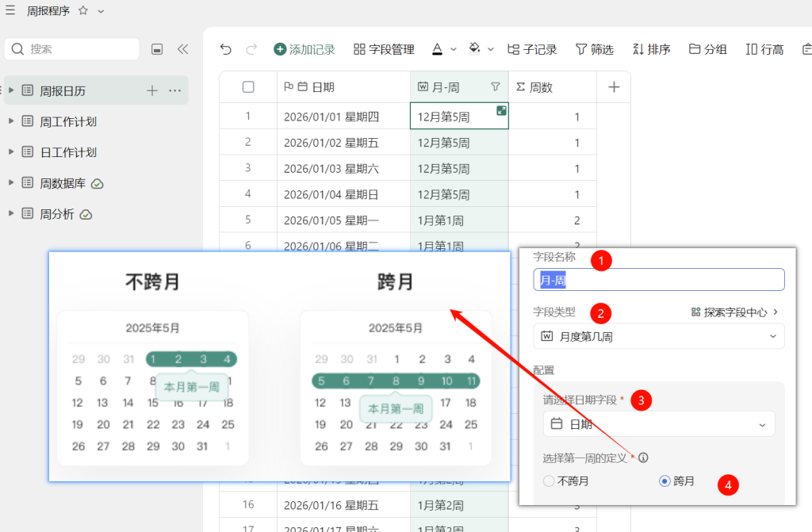This screenshot has height=532, width=812.
Task: Undo the last action
Action: (226, 49)
